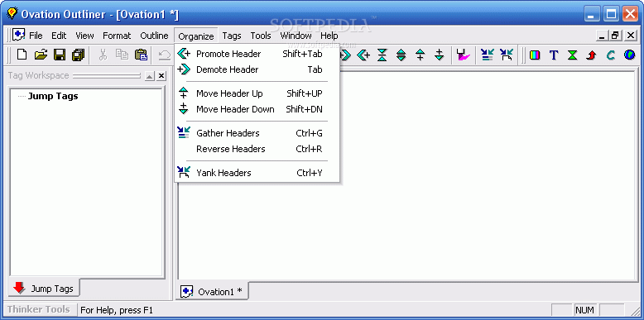This screenshot has height=320, width=644.
Task: Click the Copy toolbar icon
Action: 122,55
